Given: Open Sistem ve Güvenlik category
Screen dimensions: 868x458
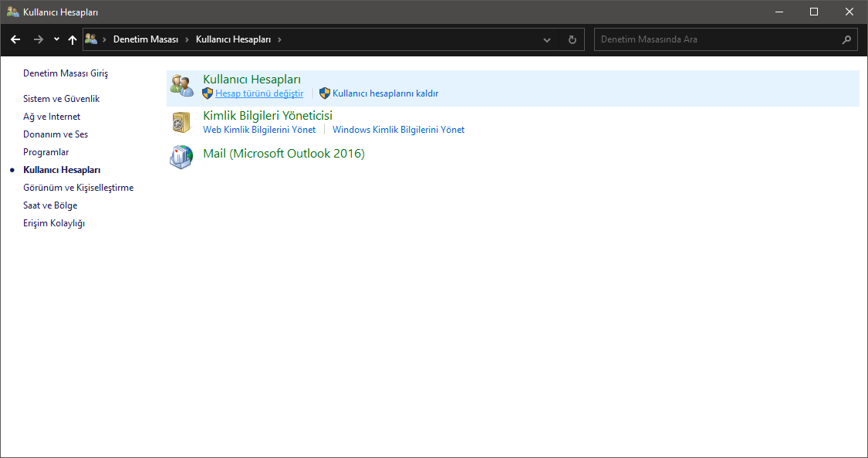Looking at the screenshot, I should click(x=62, y=99).
